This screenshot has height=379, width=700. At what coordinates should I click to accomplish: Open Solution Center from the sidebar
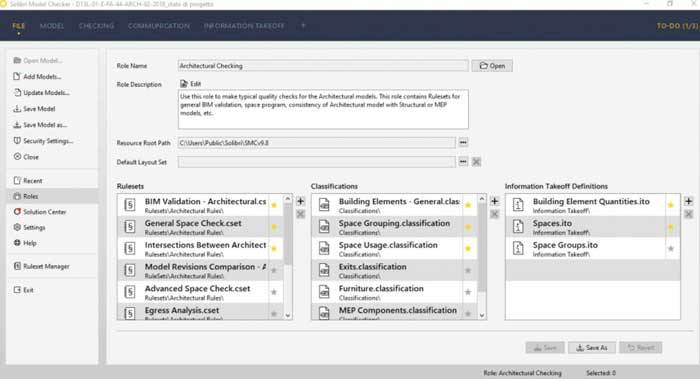pos(40,212)
